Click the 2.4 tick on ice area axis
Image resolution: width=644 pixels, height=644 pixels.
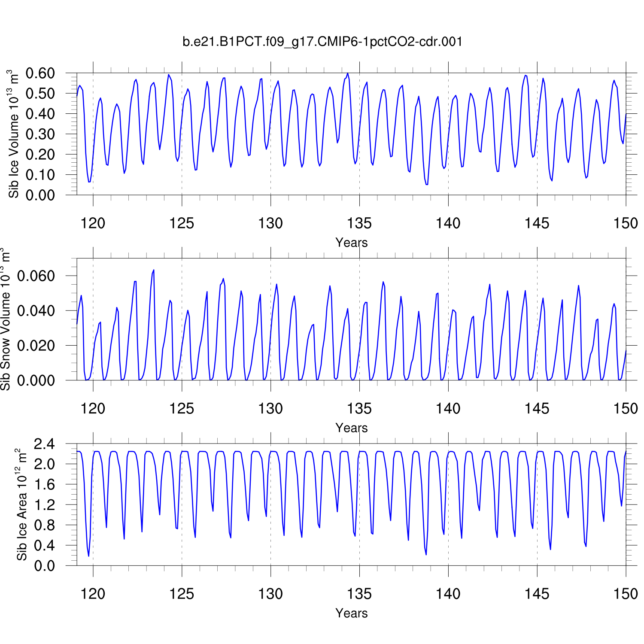[x=45, y=444]
